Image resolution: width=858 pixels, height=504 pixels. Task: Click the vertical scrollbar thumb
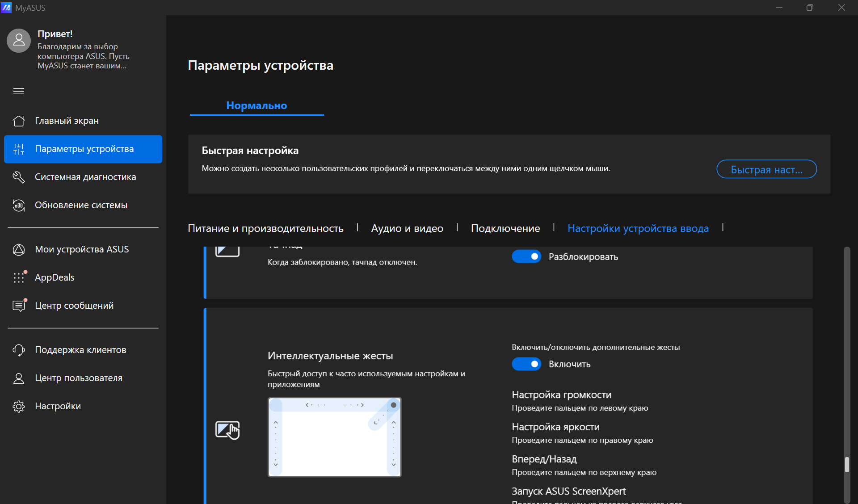click(x=846, y=465)
